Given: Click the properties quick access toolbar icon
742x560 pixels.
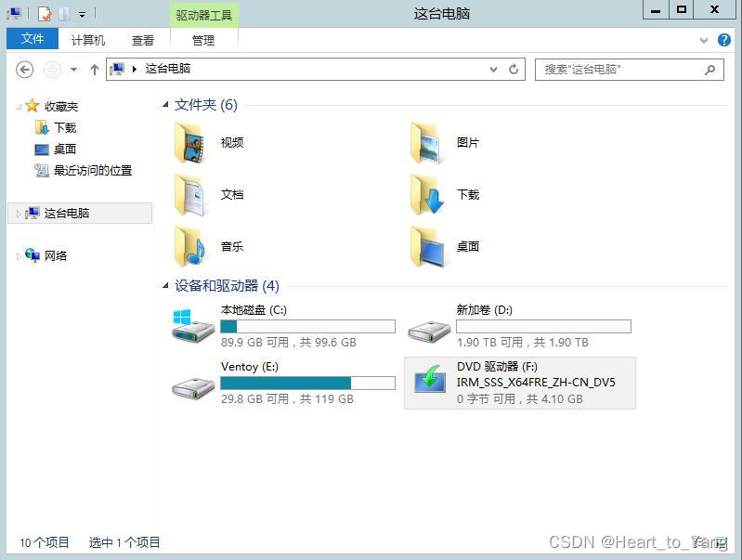Looking at the screenshot, I should point(45,14).
